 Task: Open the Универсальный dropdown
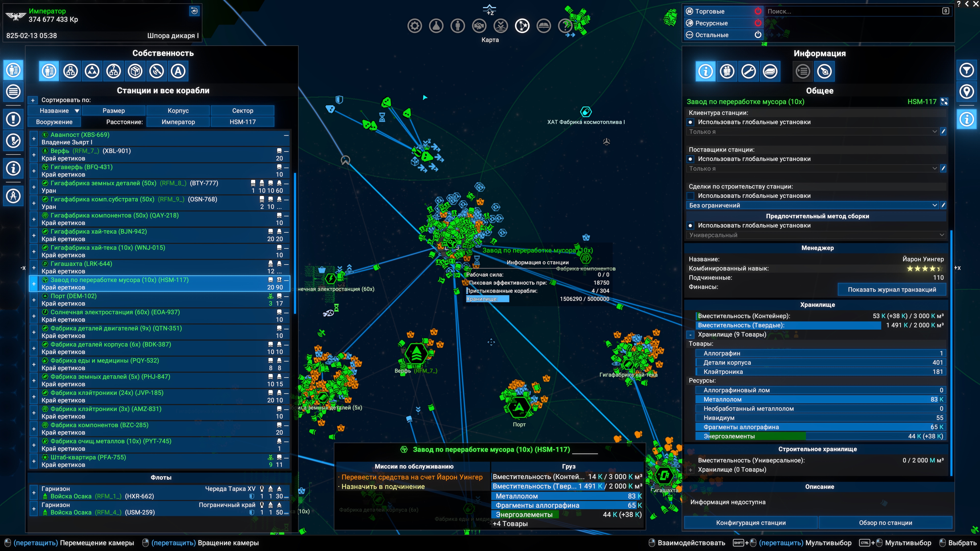click(x=816, y=235)
